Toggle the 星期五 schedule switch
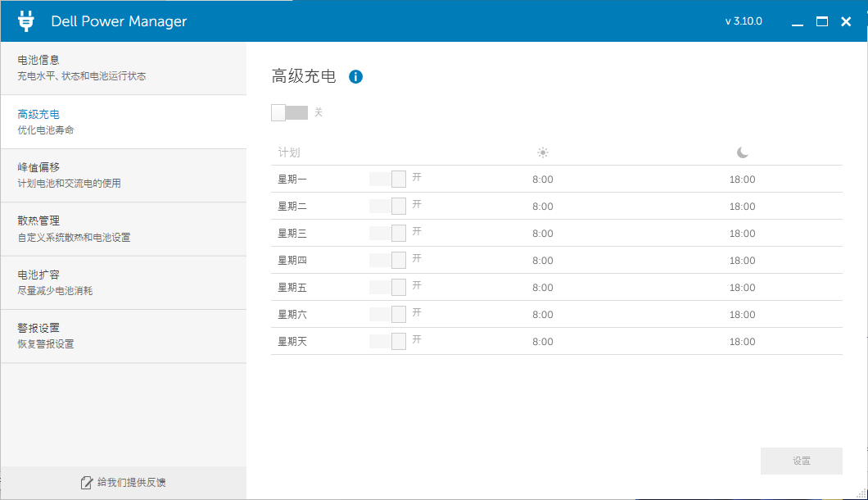Image resolution: width=868 pixels, height=500 pixels. [x=387, y=287]
